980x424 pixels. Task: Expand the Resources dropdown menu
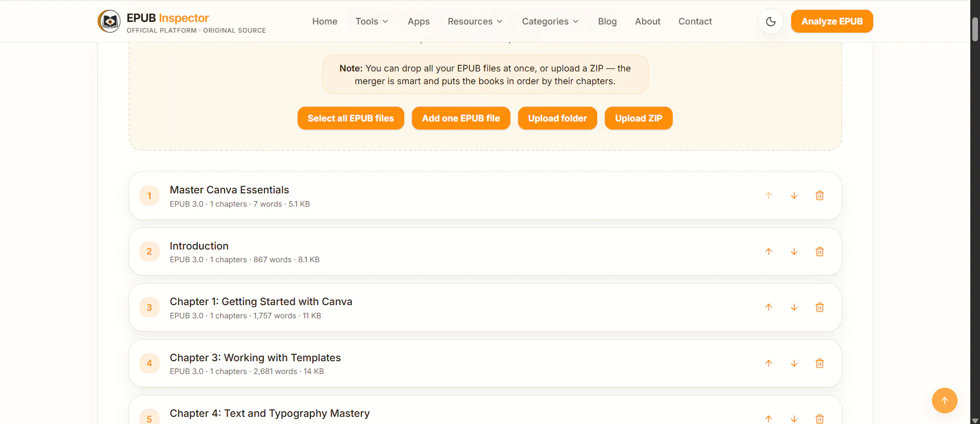coord(475,21)
